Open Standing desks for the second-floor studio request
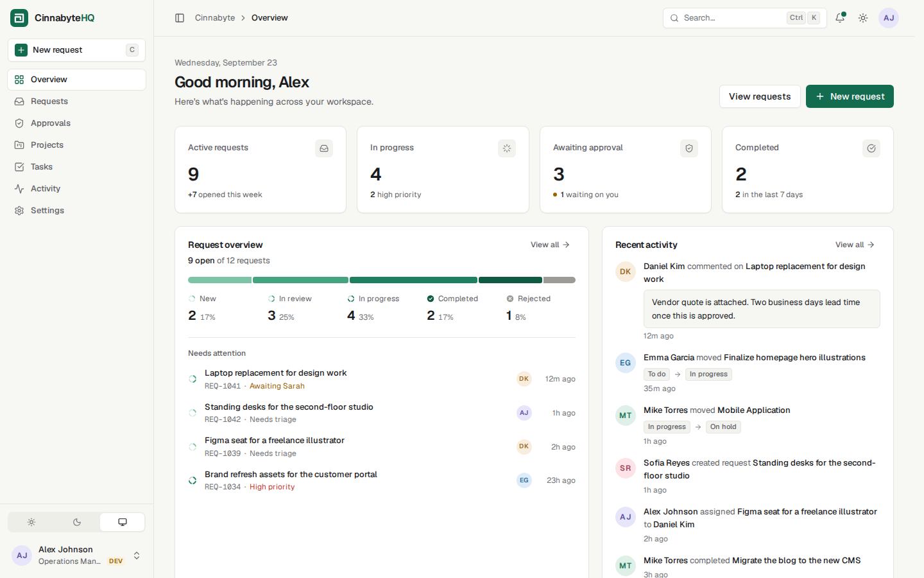The width and height of the screenshot is (924, 578). pyautogui.click(x=289, y=407)
